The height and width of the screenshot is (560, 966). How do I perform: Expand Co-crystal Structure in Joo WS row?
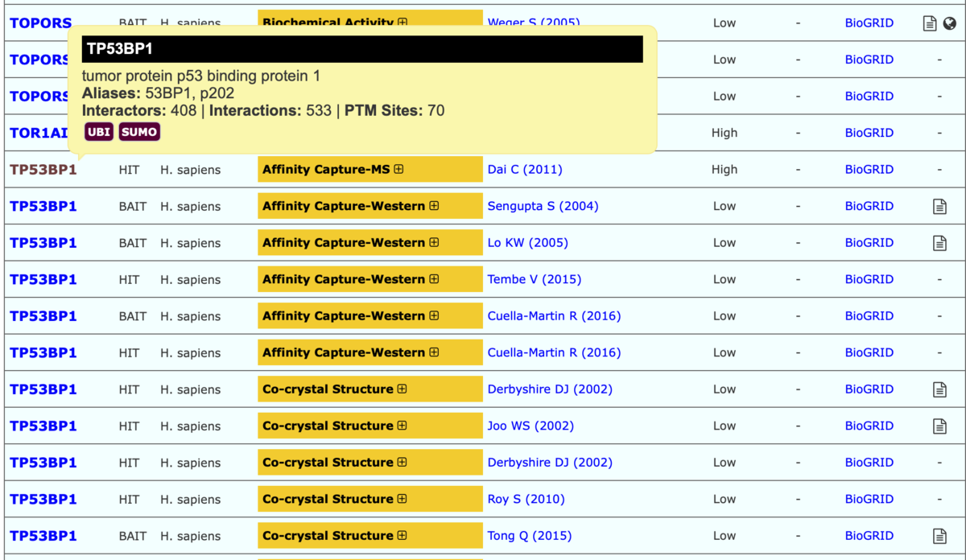(x=402, y=426)
